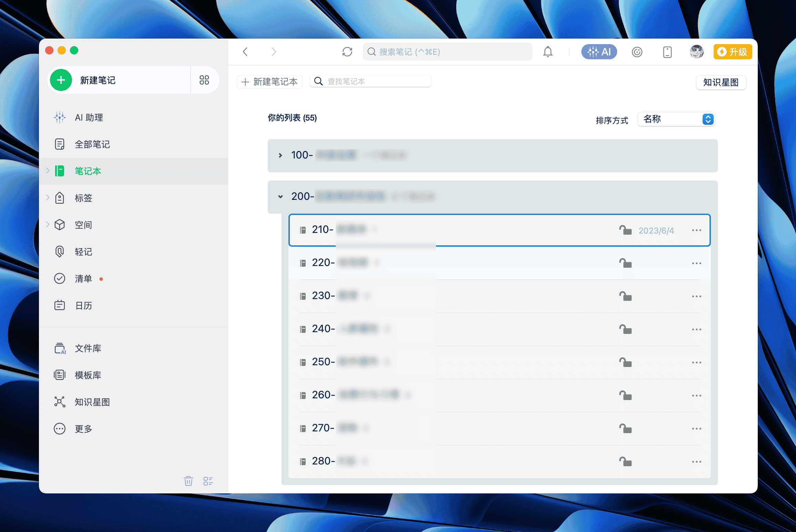
Task: Click 新建笔记本 button
Action: tap(270, 82)
